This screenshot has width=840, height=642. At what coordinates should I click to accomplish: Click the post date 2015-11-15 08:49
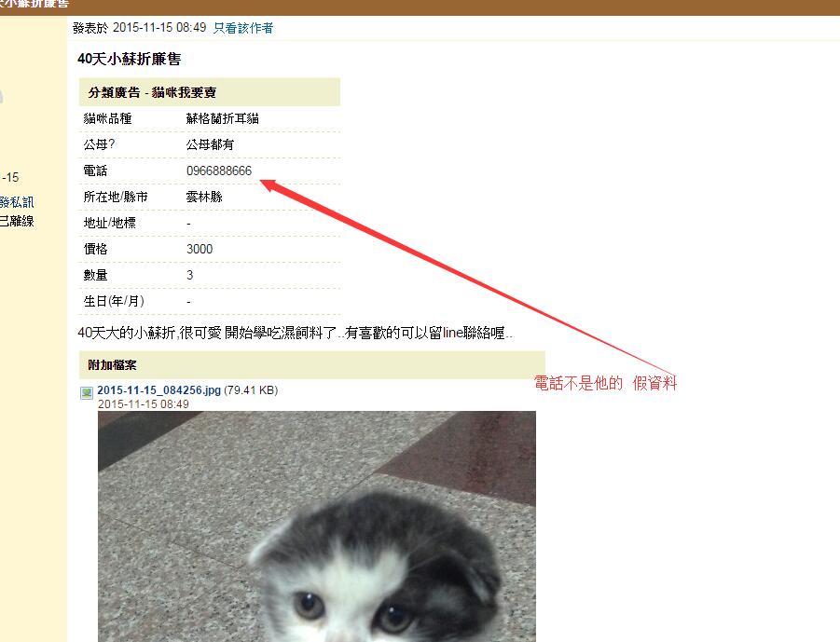coord(159,27)
